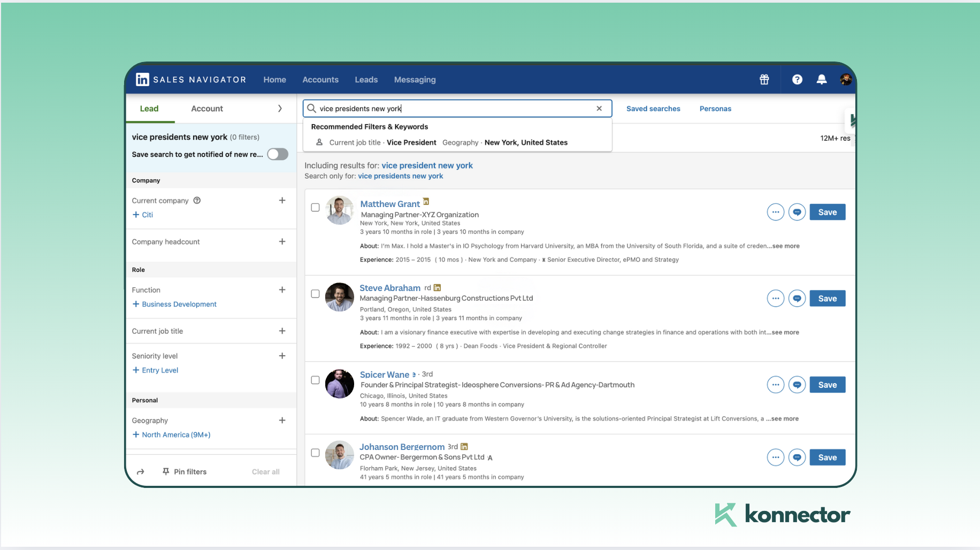Add Entry Level seniority suggestion

pyautogui.click(x=155, y=370)
